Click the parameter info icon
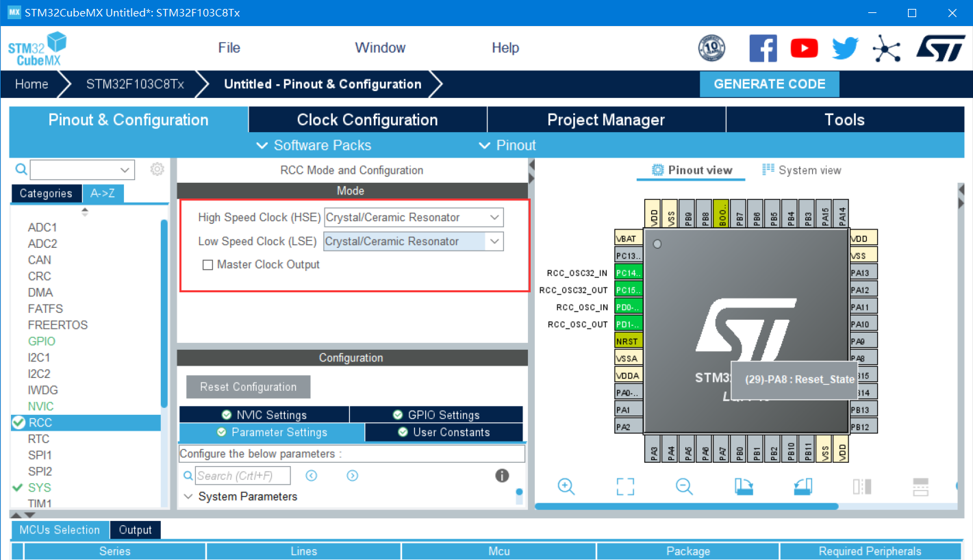Image resolution: width=973 pixels, height=560 pixels. pos(502,475)
